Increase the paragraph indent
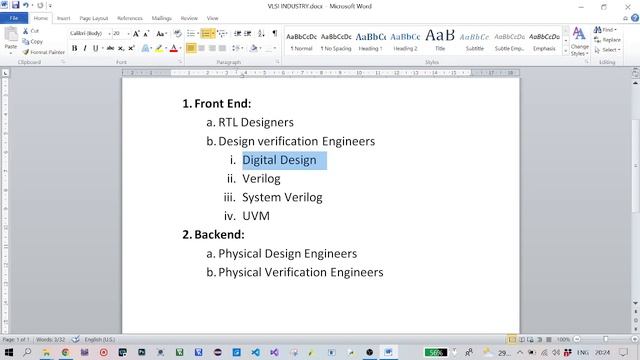This screenshot has height=360, width=640. [x=248, y=33]
